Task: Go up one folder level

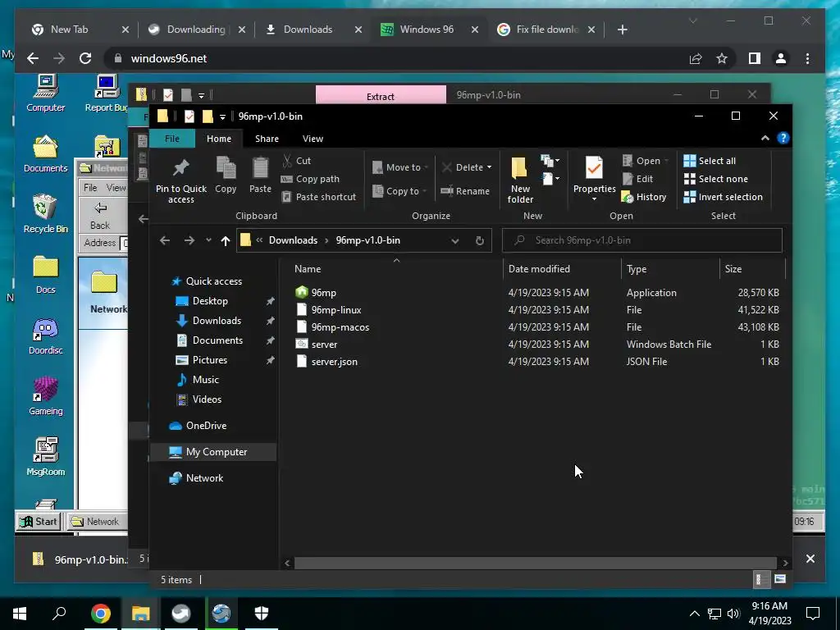Action: point(226,240)
